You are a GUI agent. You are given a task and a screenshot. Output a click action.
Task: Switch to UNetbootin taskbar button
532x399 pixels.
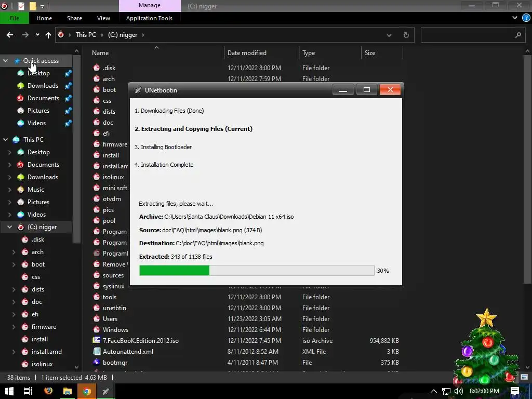[x=106, y=391]
